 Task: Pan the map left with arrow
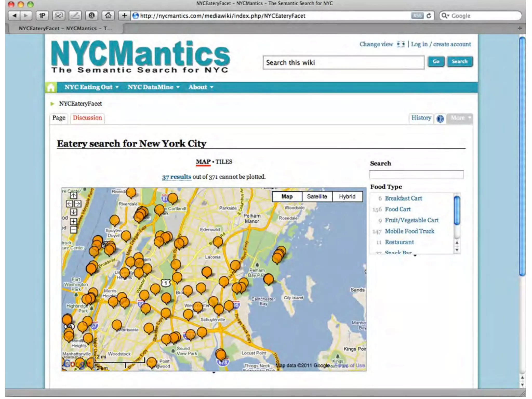pyautogui.click(x=69, y=204)
